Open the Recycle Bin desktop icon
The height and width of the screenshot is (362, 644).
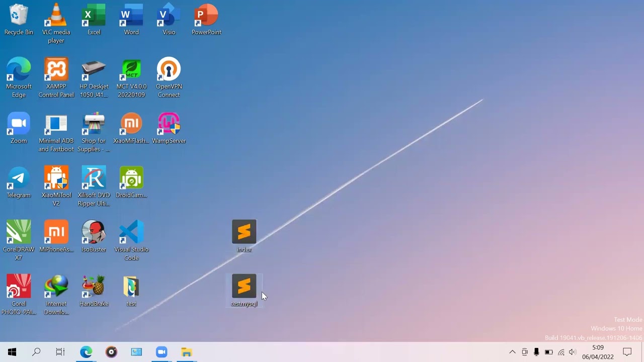(x=19, y=20)
